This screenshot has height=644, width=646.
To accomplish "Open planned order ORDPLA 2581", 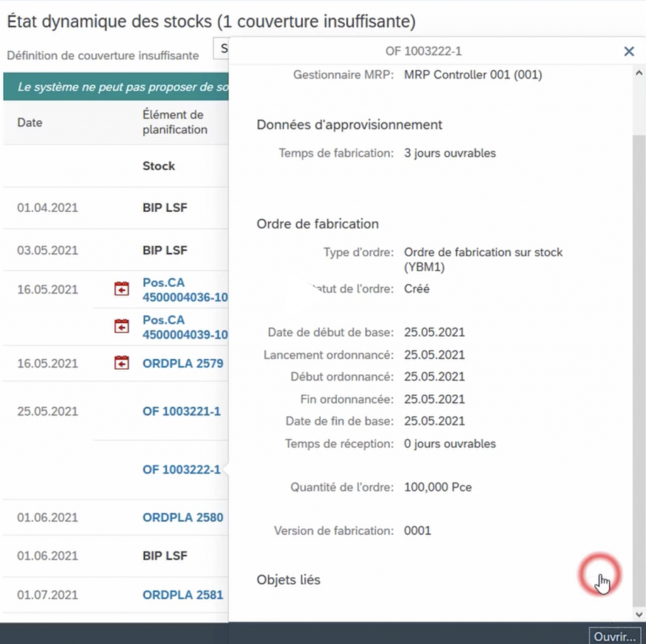I will [x=182, y=595].
